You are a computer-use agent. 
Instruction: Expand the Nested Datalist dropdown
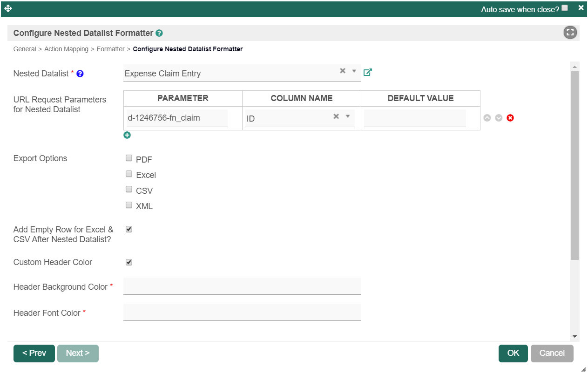tap(354, 71)
